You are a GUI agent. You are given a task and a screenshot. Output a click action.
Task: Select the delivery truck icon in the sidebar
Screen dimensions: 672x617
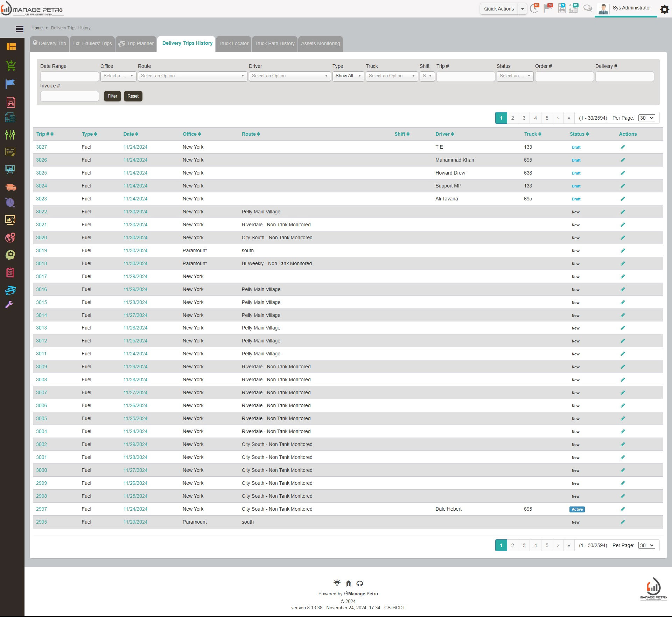click(11, 187)
